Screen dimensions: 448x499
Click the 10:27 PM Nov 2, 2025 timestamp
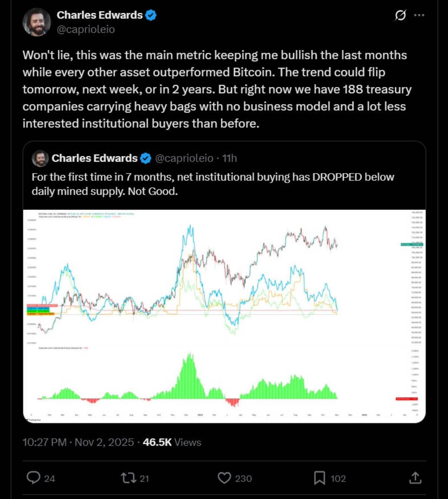coord(78,442)
